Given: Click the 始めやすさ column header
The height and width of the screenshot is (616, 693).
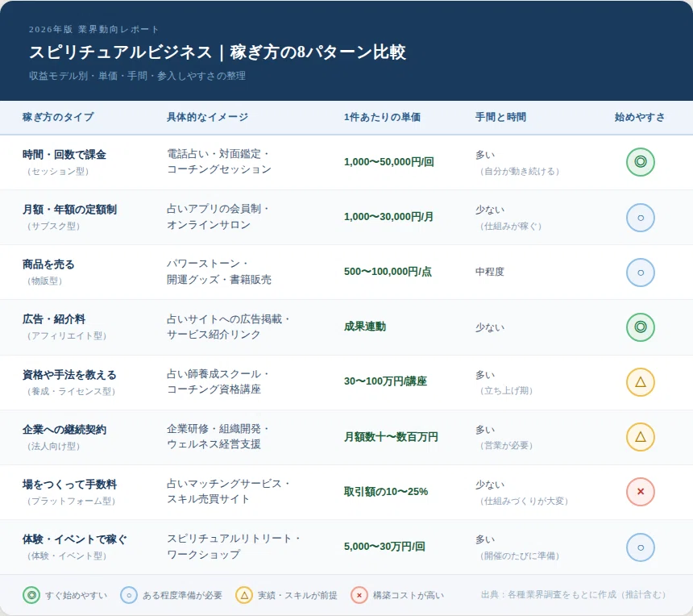Looking at the screenshot, I should pos(640,117).
